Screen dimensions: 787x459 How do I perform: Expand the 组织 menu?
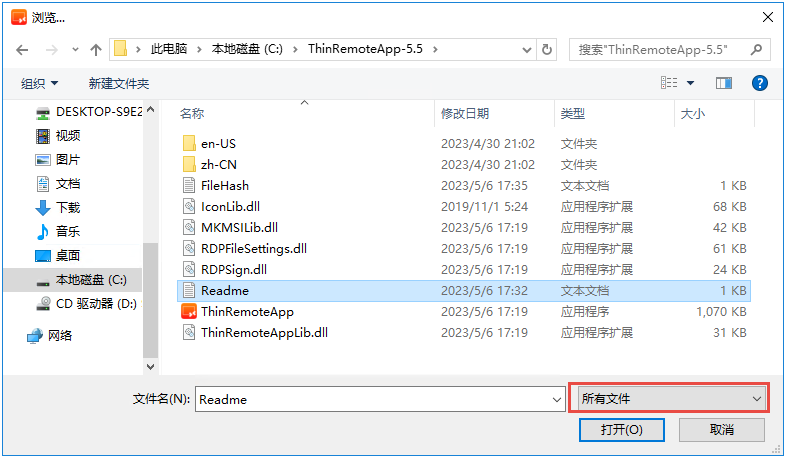[39, 83]
